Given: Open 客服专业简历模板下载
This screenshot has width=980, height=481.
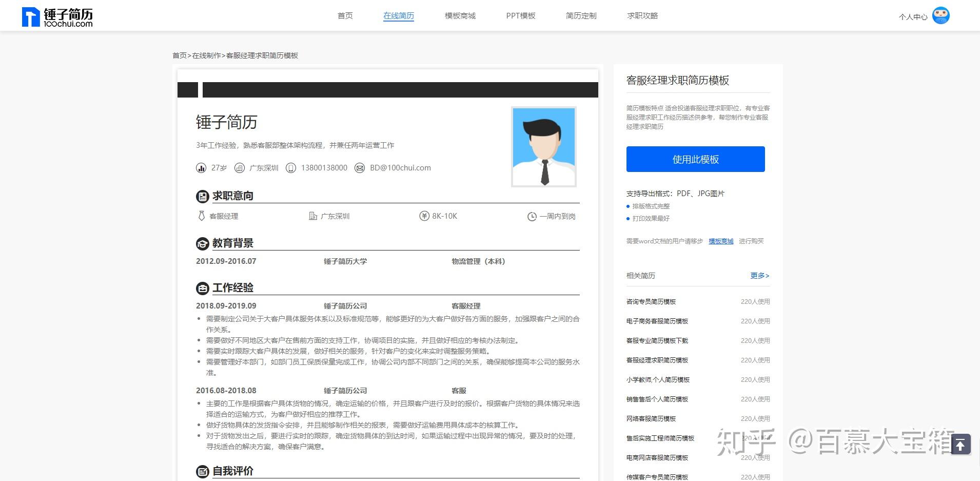Looking at the screenshot, I should [657, 341].
